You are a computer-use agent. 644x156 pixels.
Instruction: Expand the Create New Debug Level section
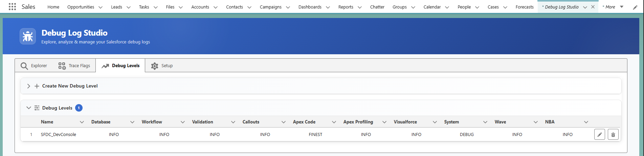(x=29, y=86)
